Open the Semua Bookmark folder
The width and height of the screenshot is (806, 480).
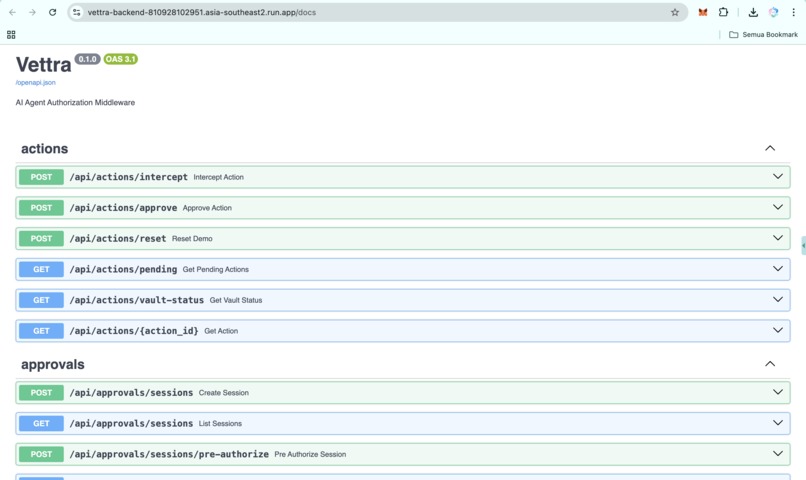click(763, 34)
